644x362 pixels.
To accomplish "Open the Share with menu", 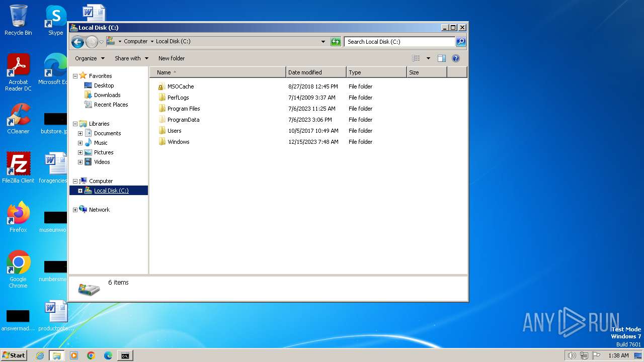I will point(131,58).
